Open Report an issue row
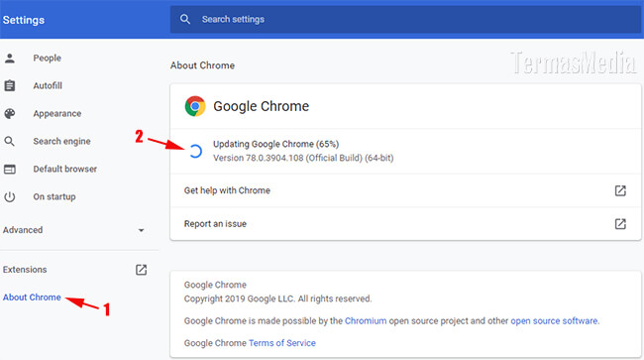The image size is (644, 360). (x=405, y=223)
